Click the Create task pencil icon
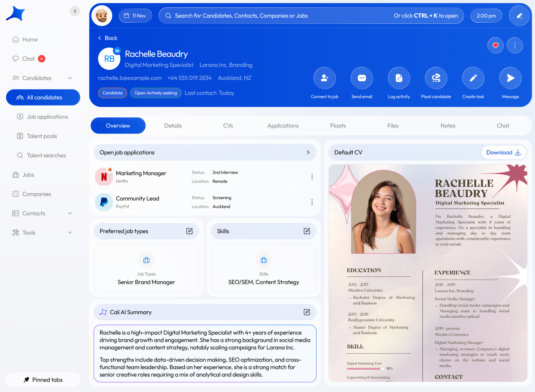This screenshot has height=392, width=535. [x=473, y=78]
